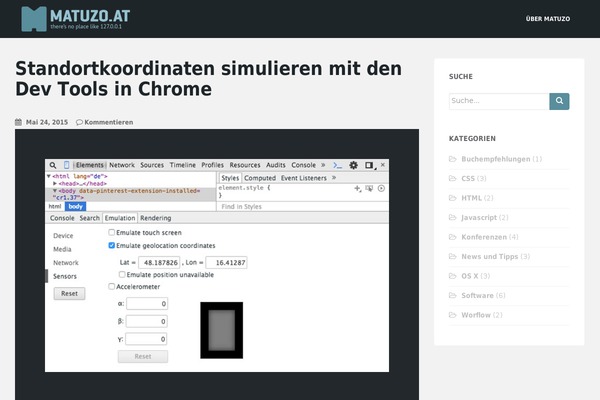Select the Resources tab
The width and height of the screenshot is (600, 400).
coord(245,165)
